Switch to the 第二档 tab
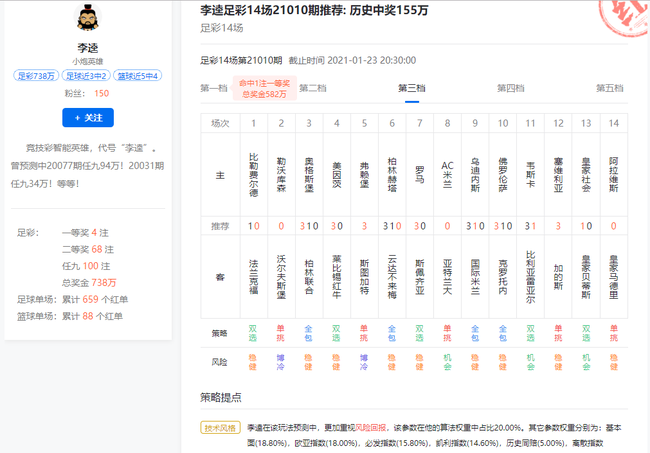 click(312, 88)
